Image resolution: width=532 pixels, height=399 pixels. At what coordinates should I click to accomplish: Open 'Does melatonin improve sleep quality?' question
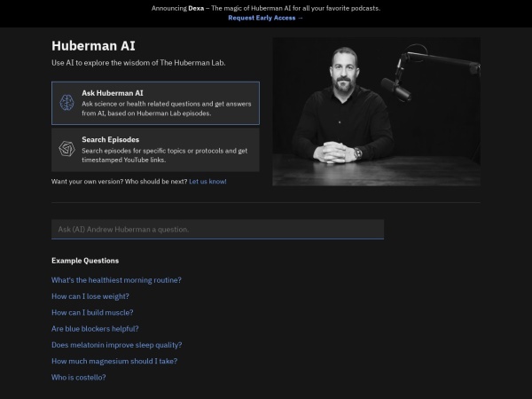tap(117, 345)
